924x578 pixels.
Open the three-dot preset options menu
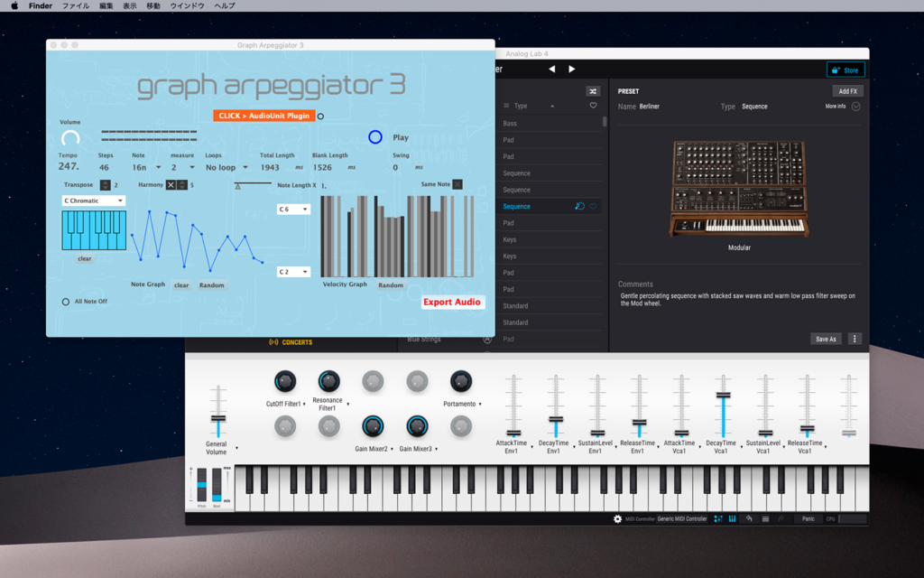coord(855,339)
